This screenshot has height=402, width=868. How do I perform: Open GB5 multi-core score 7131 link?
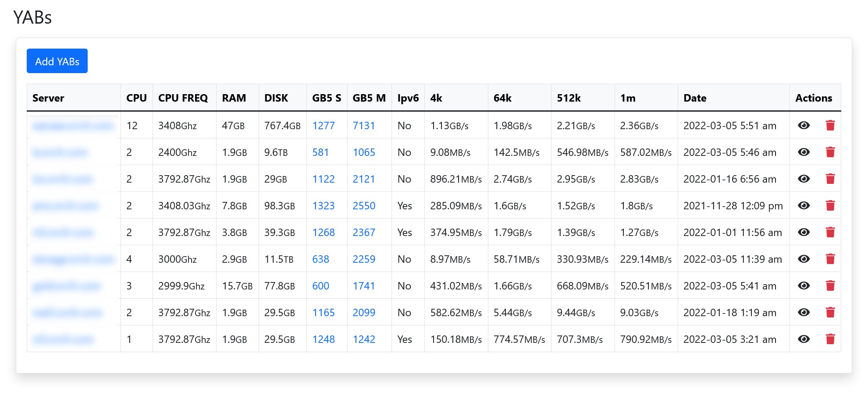coord(364,126)
